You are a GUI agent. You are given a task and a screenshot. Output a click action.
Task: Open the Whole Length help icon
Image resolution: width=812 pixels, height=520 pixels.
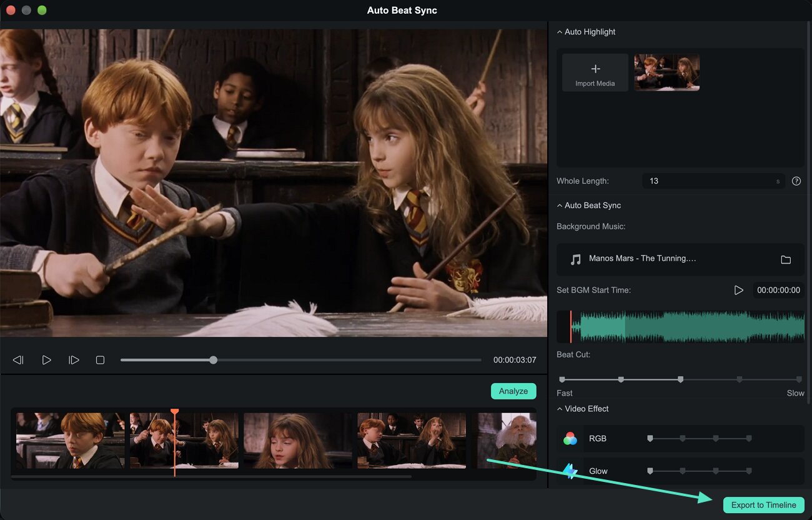pos(796,181)
